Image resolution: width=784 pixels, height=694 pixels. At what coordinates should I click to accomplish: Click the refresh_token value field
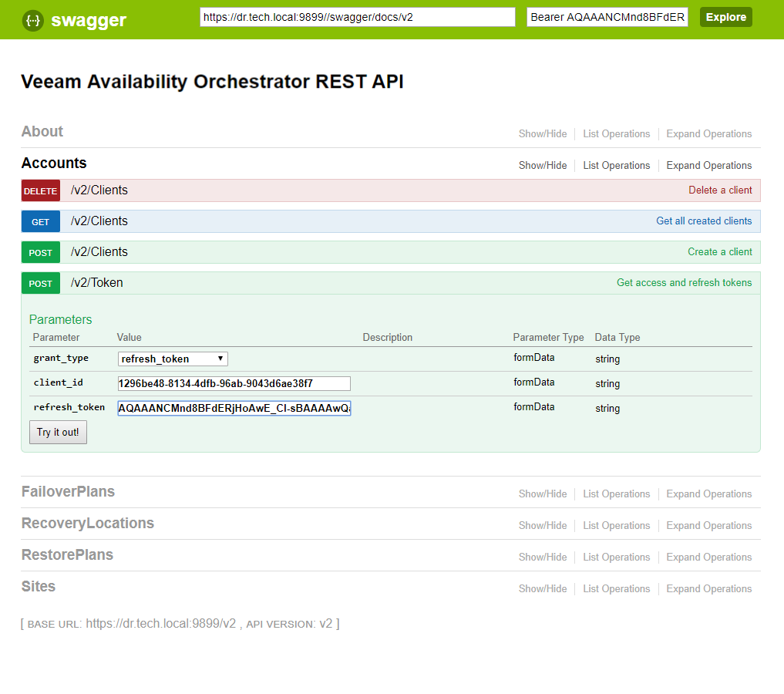tap(234, 408)
